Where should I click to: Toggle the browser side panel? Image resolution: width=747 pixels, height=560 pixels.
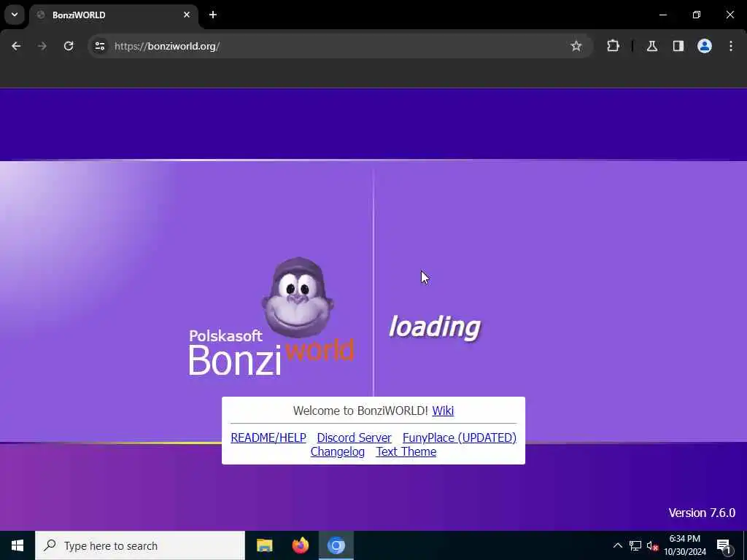click(x=678, y=46)
